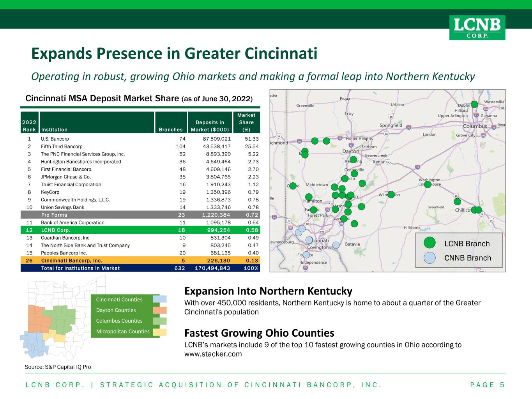This screenshot has width=532, height=399.
Task: Open the www.stacker.com link
Action: [213, 354]
